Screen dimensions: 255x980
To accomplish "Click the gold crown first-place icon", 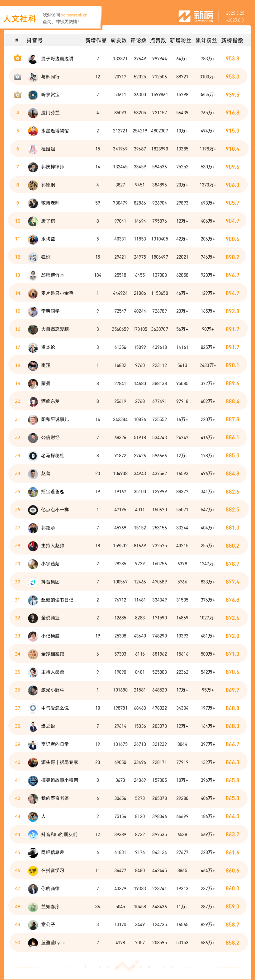I will (x=17, y=58).
